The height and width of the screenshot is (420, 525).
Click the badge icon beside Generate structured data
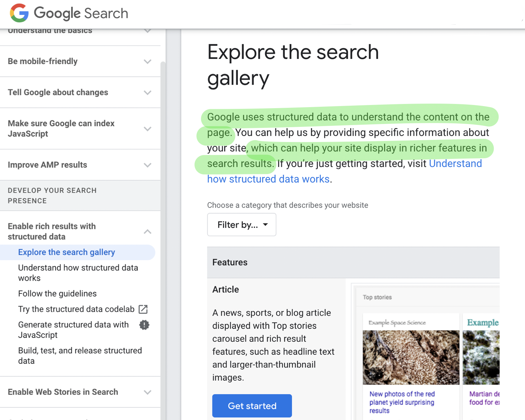pyautogui.click(x=144, y=325)
